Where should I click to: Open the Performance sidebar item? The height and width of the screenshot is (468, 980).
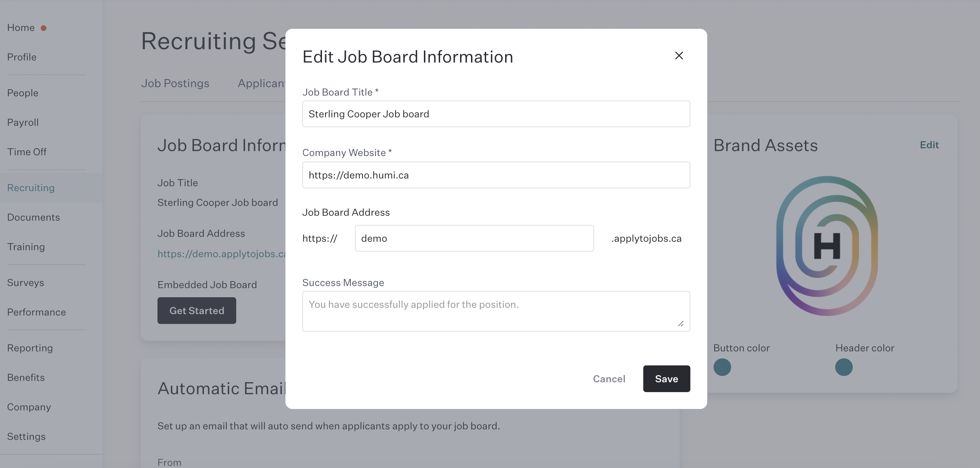pos(37,312)
